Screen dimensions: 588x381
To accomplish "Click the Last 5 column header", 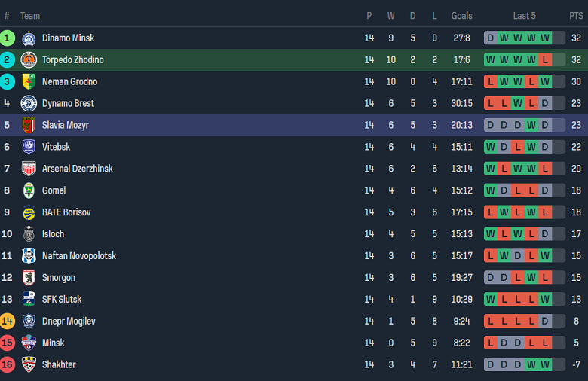I will 524,16.
